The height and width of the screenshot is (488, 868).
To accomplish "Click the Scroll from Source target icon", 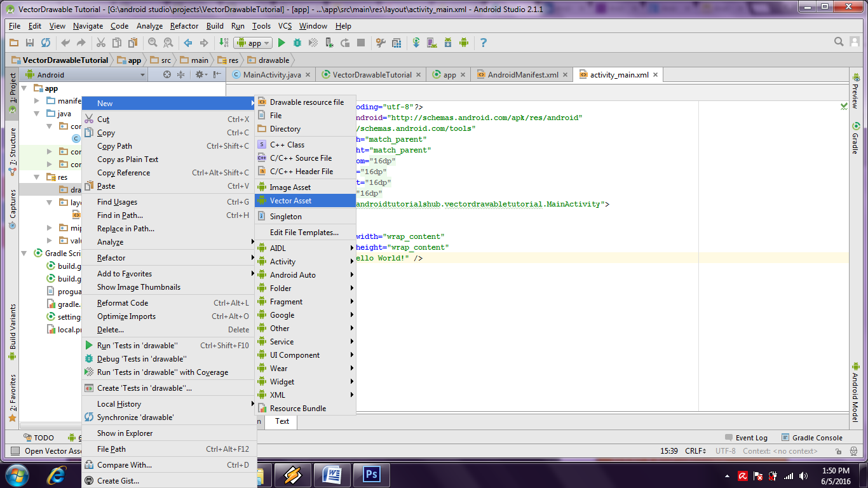I will click(x=167, y=74).
